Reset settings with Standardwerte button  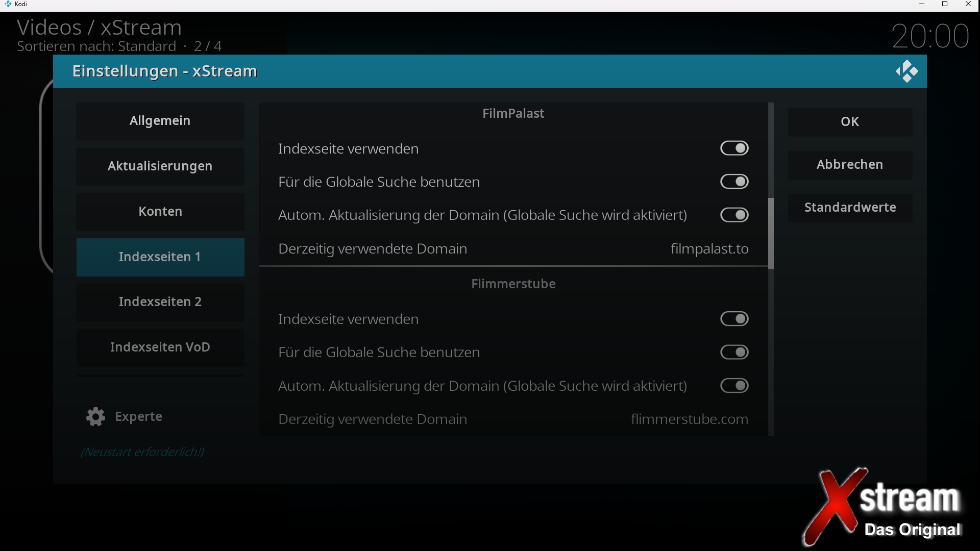(x=849, y=208)
